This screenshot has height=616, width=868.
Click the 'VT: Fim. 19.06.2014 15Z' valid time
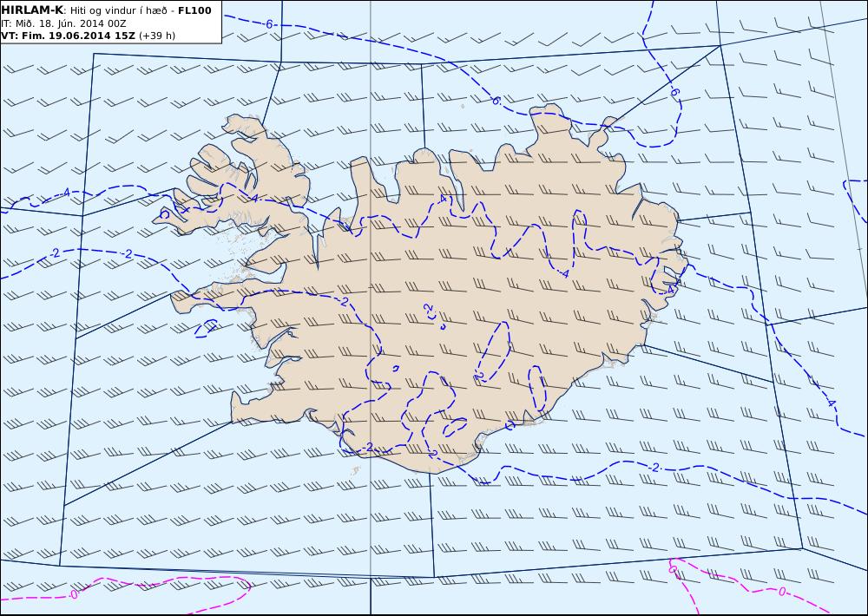tap(69, 36)
